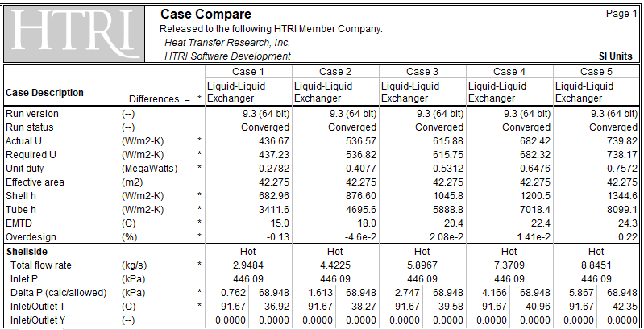Click the Actual U row label
Screen dimensions: 644x330
click(x=23, y=141)
